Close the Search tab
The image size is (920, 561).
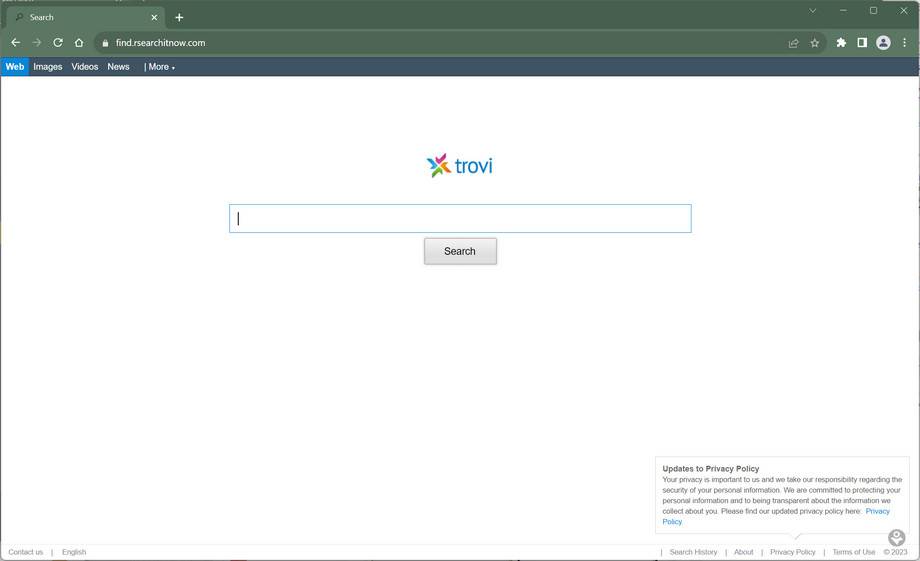pyautogui.click(x=154, y=18)
